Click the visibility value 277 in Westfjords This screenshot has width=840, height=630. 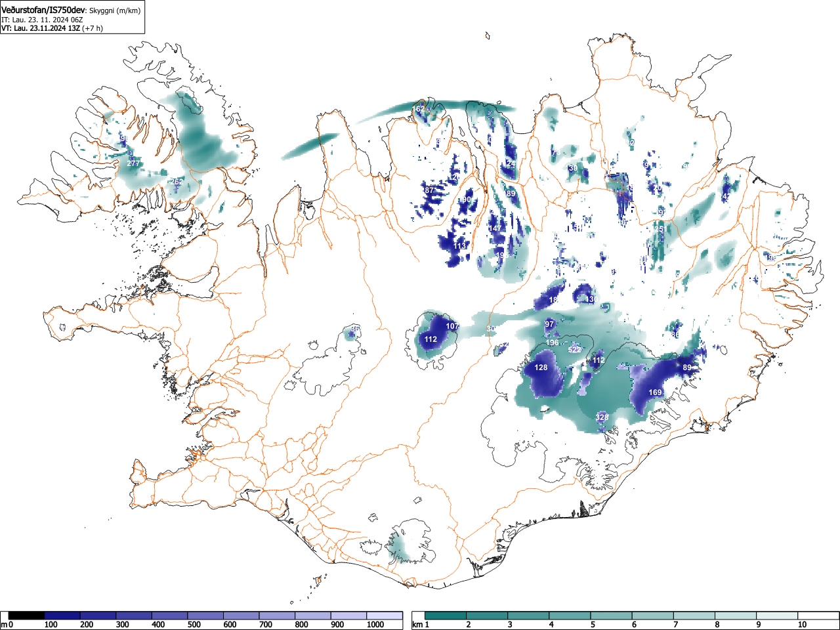pos(133,163)
